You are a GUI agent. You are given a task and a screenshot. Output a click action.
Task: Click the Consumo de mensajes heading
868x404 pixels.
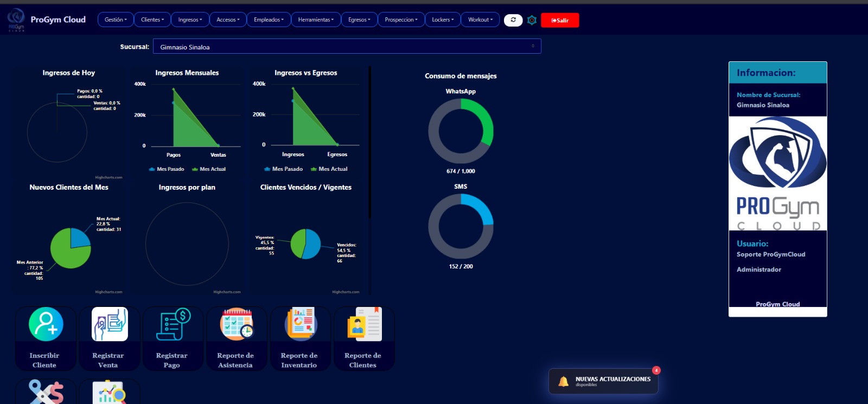pyautogui.click(x=461, y=76)
